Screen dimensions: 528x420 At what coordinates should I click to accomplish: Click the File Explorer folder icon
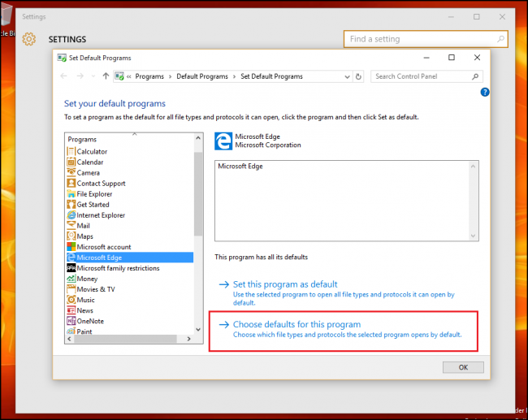click(71, 193)
